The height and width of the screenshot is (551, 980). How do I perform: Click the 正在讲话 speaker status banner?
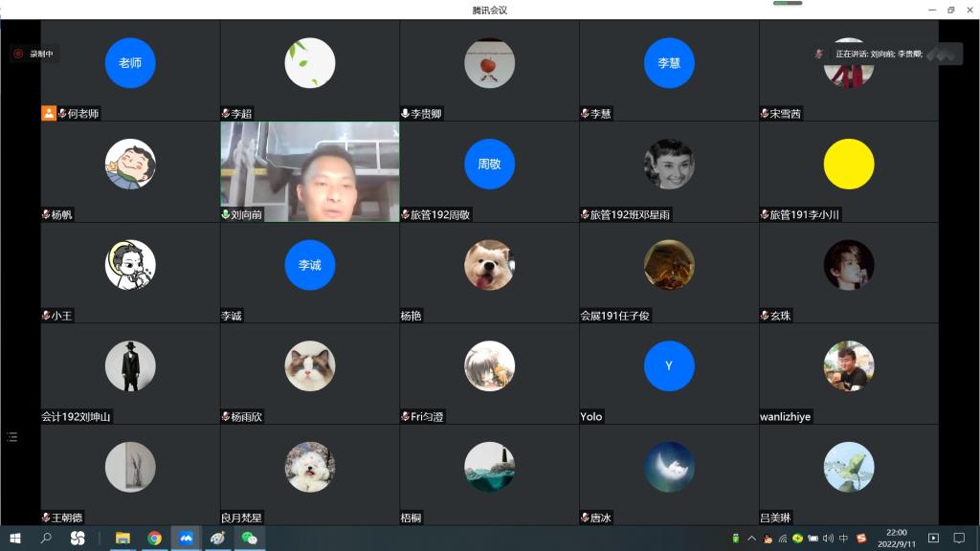(x=878, y=55)
